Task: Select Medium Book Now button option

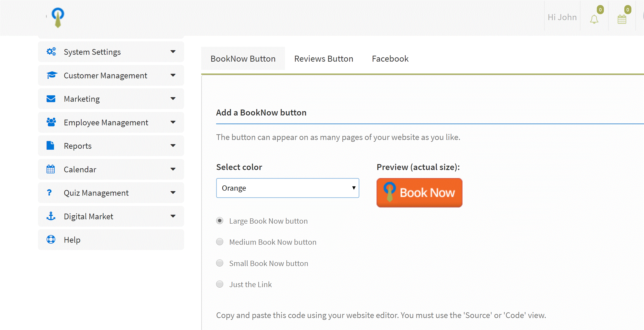Action: point(220,242)
